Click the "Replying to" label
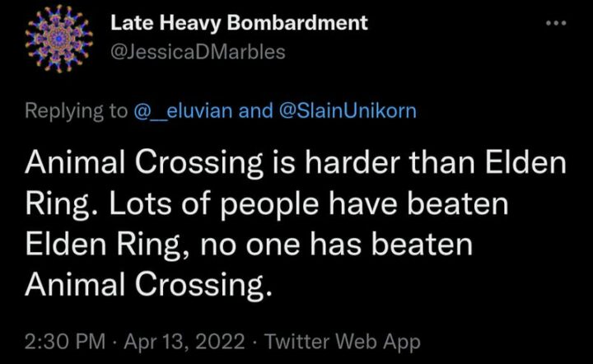Screen dimensions: 593x364 [75, 111]
